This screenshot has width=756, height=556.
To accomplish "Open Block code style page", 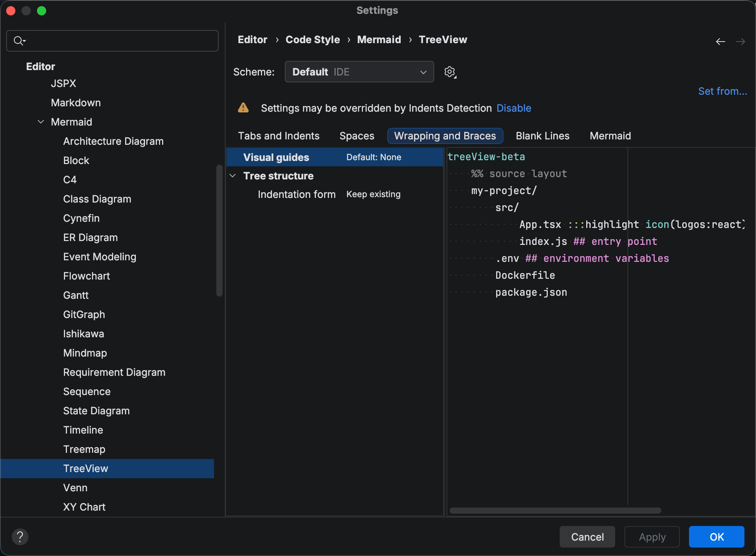I will (76, 160).
